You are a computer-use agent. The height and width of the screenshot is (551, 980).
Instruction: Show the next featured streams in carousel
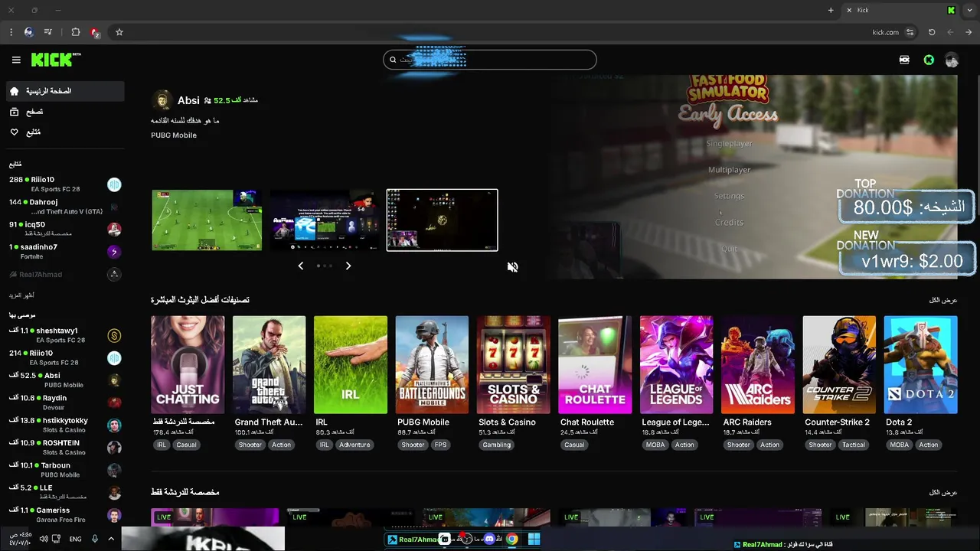pyautogui.click(x=348, y=266)
